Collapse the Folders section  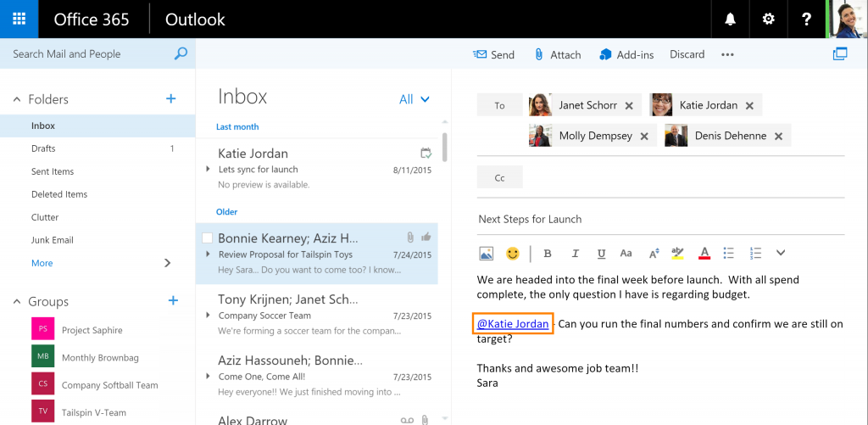[17, 99]
